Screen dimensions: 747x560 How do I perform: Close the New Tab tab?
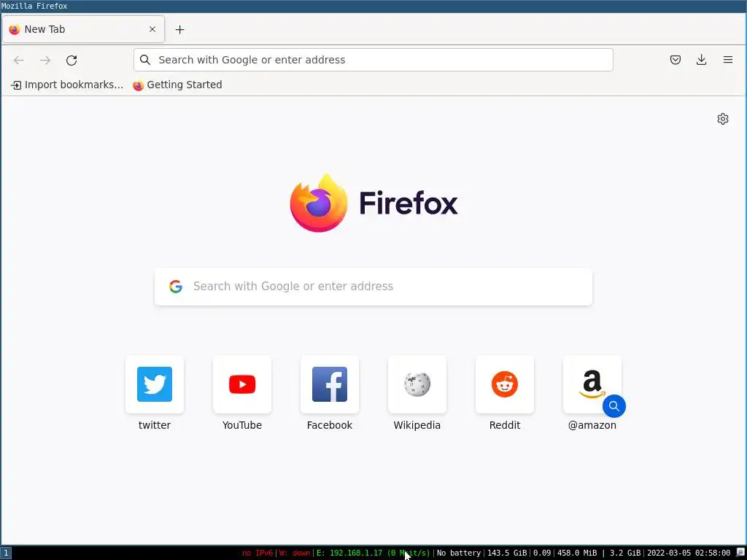[x=152, y=29]
